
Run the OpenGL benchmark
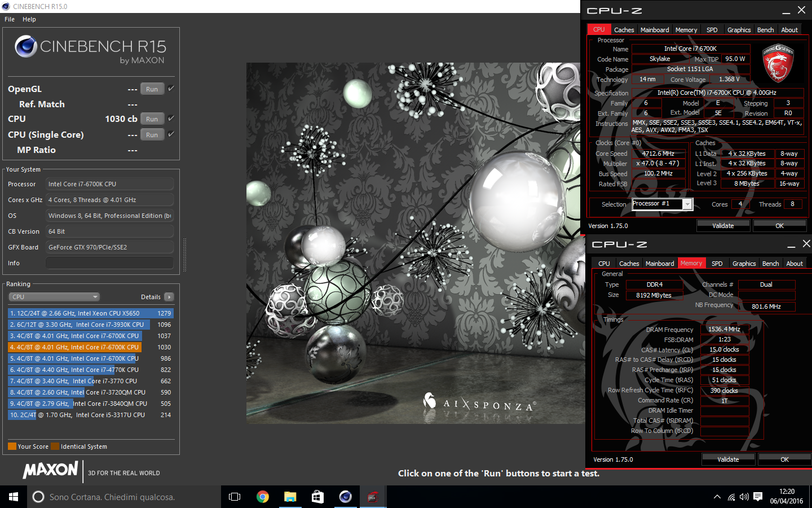[152, 89]
